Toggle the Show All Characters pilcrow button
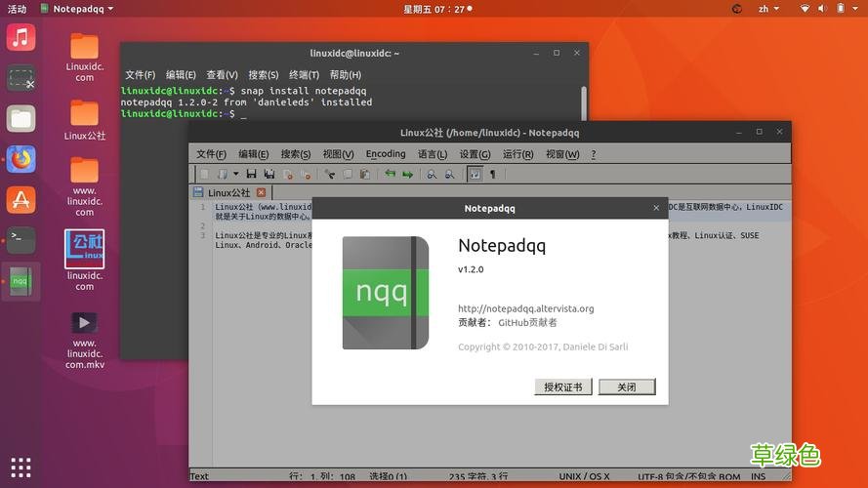This screenshot has height=488, width=868. [493, 175]
